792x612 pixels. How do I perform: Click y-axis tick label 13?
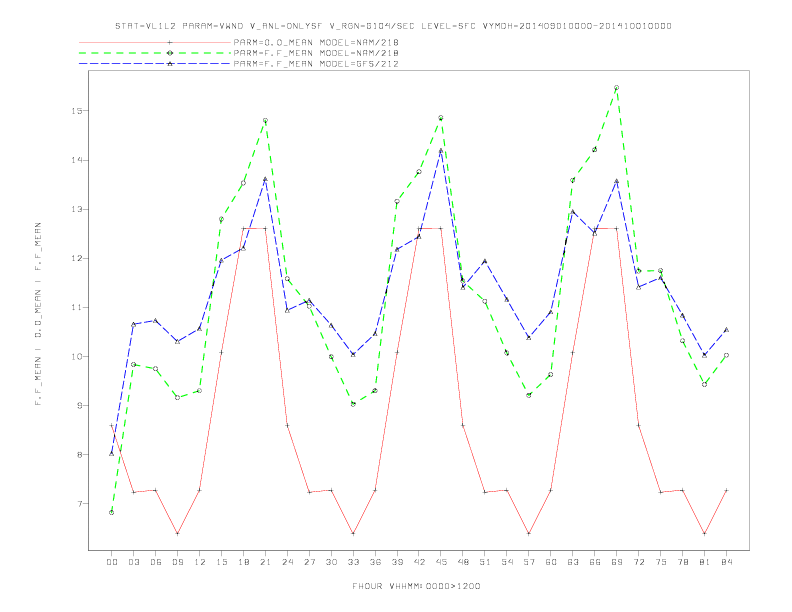pyautogui.click(x=77, y=209)
